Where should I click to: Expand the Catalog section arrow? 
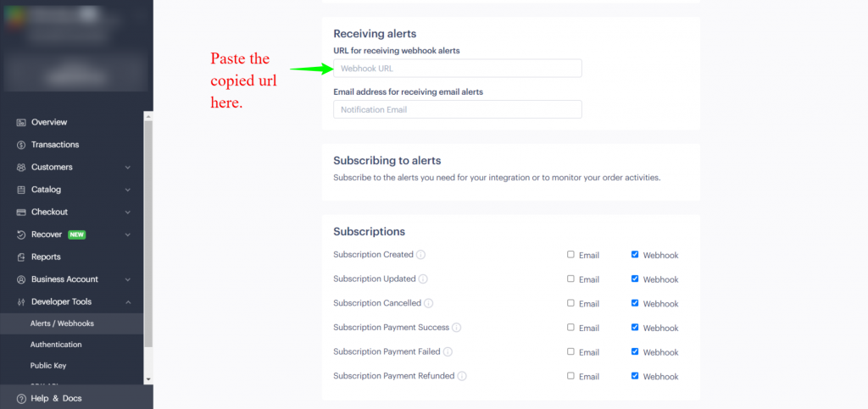[128, 190]
